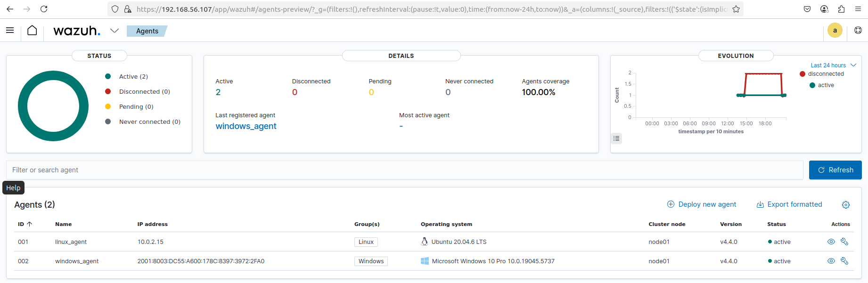Sort the table by IP address column

pos(153,224)
